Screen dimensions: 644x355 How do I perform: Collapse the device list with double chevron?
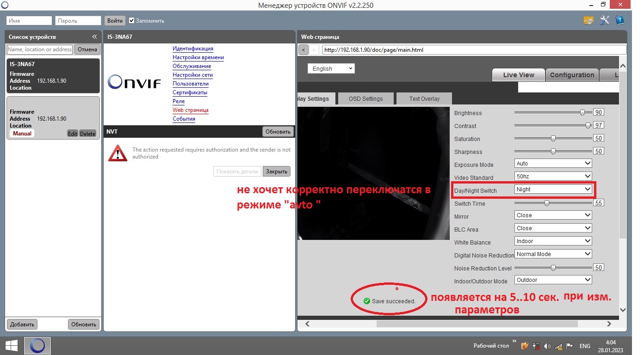click(94, 37)
